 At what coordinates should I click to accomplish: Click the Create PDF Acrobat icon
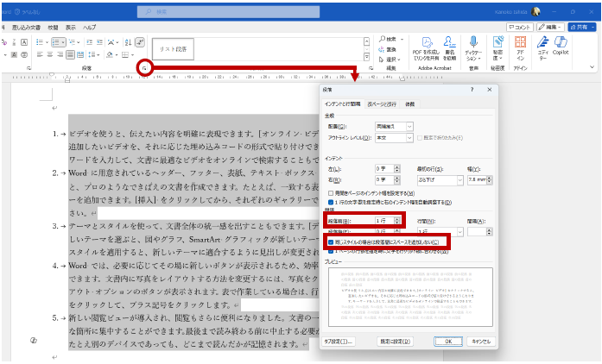click(428, 41)
